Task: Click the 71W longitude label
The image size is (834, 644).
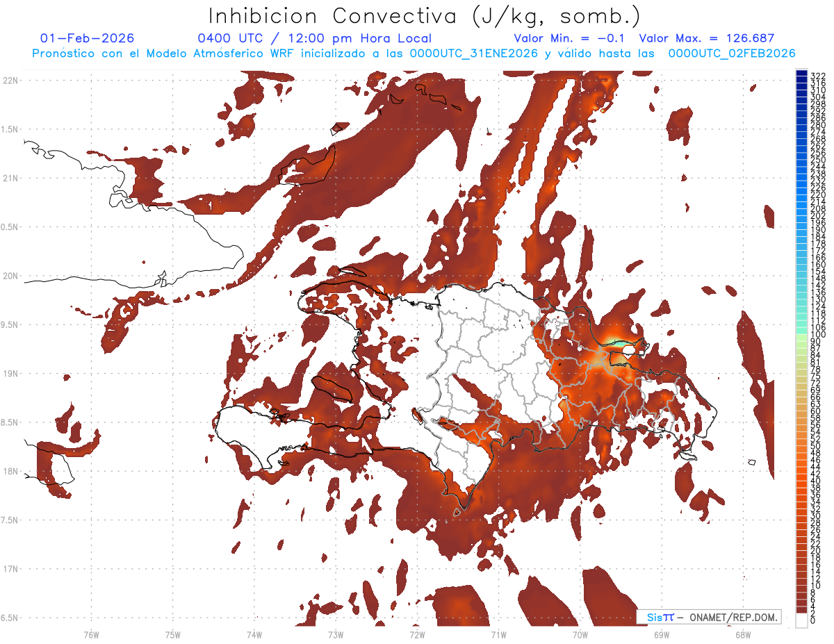Action: pyautogui.click(x=498, y=634)
